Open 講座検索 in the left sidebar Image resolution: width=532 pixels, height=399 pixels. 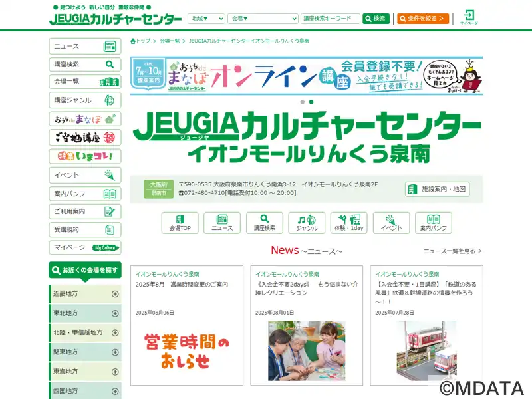(85, 64)
